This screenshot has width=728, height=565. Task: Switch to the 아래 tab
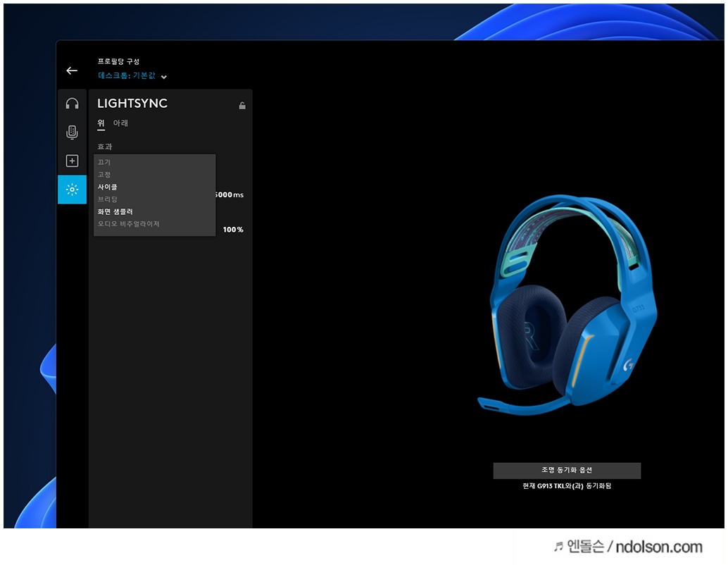pos(120,123)
